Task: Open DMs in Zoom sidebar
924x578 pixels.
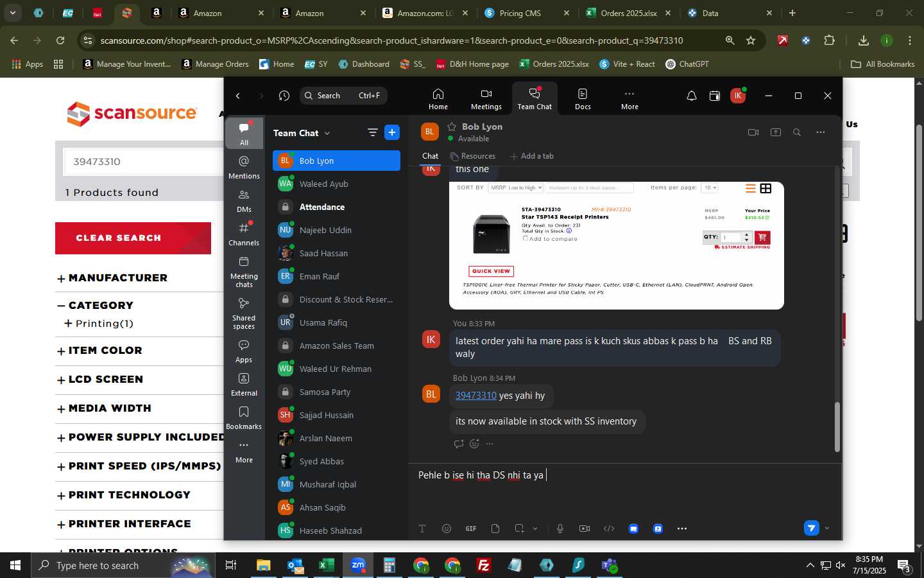Action: (244, 200)
